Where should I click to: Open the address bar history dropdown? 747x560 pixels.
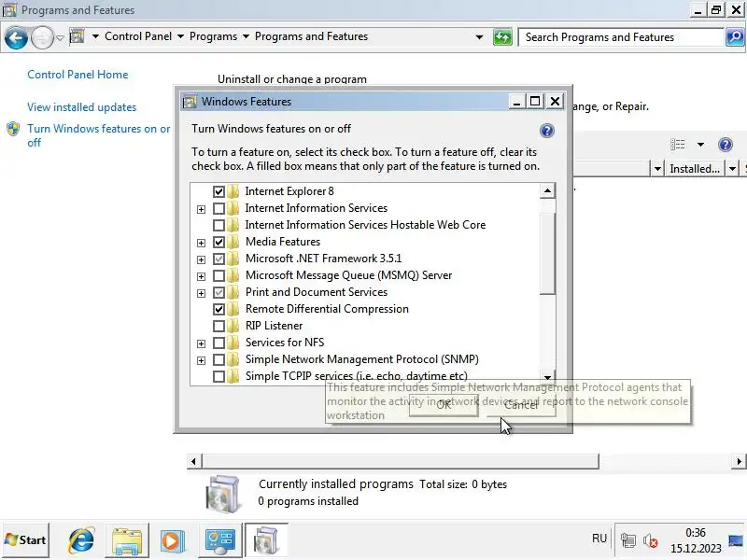(x=479, y=37)
